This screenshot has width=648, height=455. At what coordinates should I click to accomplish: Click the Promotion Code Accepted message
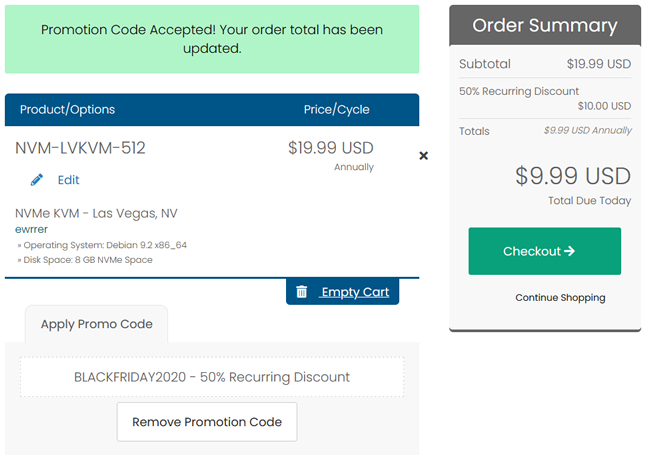pos(212,39)
